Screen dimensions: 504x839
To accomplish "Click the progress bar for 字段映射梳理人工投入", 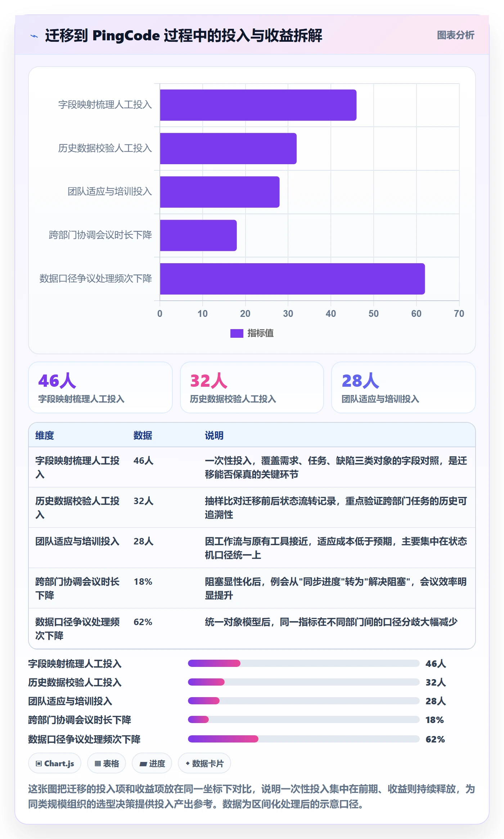I will (x=304, y=663).
